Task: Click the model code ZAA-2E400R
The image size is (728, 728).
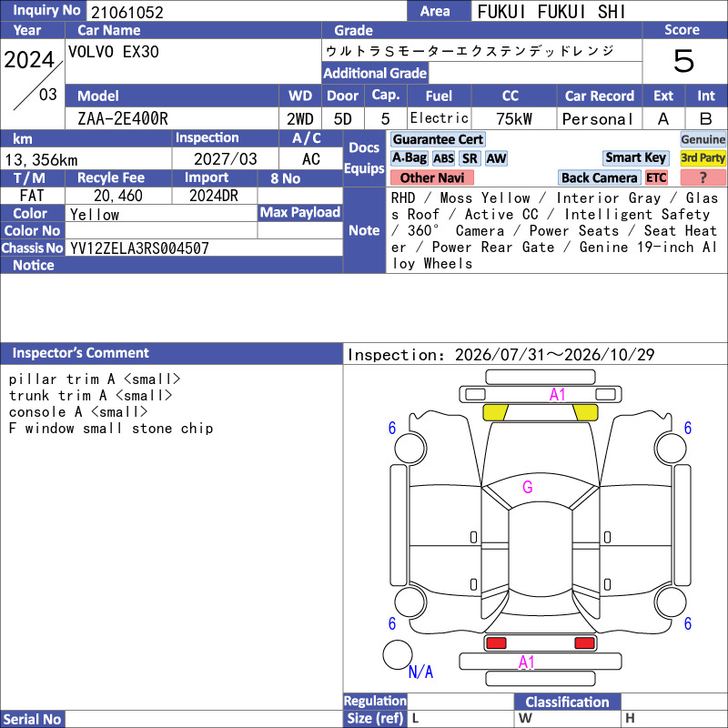Action: [123, 119]
